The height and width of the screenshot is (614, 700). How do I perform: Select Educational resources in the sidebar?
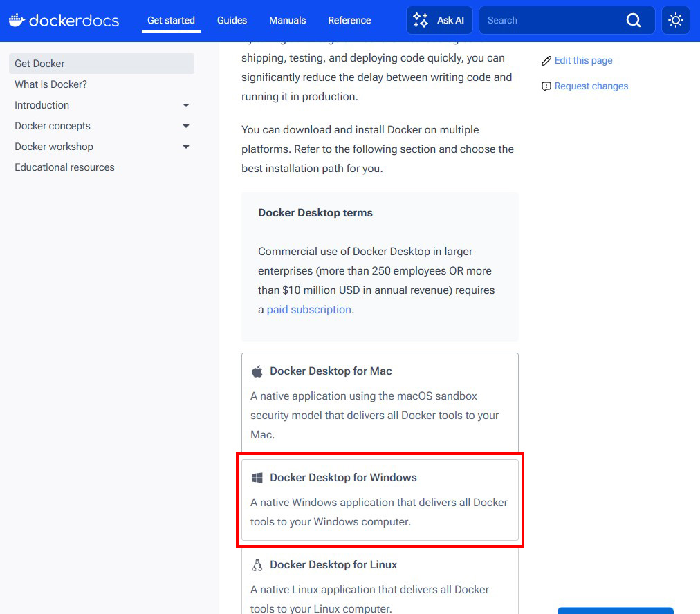(64, 167)
